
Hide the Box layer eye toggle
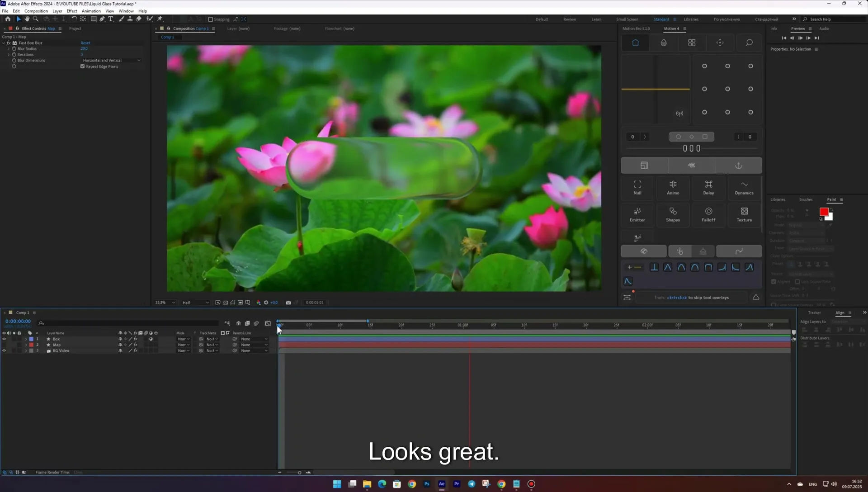pos(4,339)
